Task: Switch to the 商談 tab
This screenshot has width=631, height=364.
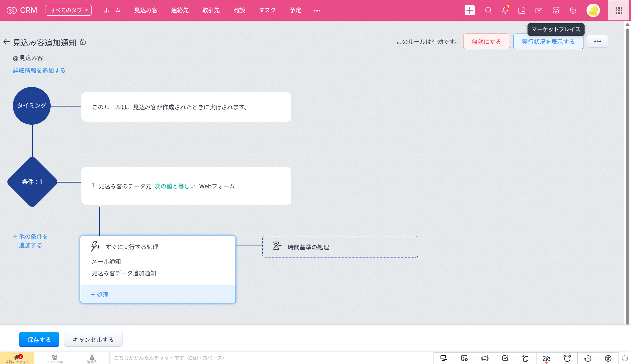Action: [x=239, y=10]
